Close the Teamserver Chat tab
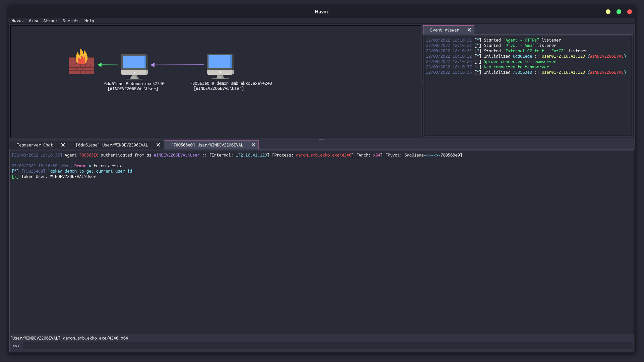This screenshot has width=644, height=362. click(x=63, y=145)
